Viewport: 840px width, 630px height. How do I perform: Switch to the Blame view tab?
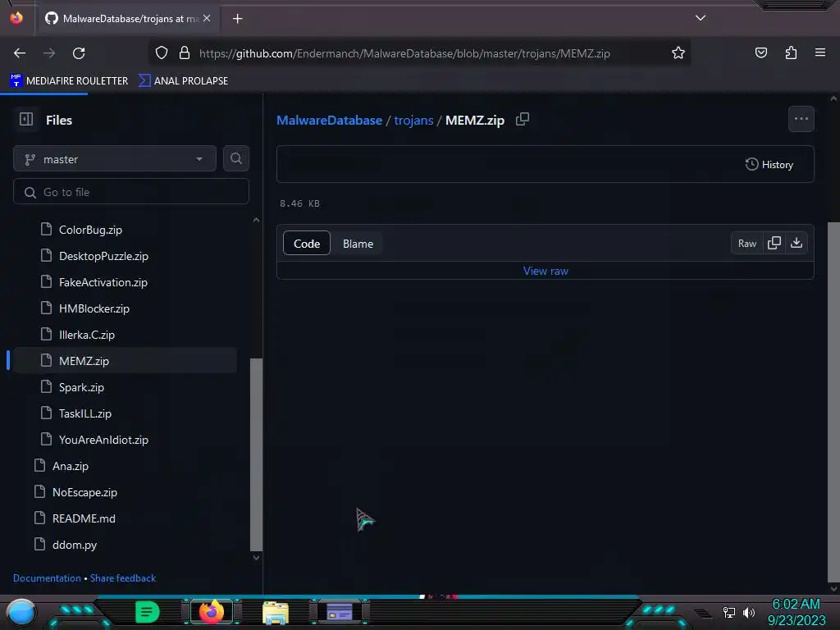358,243
